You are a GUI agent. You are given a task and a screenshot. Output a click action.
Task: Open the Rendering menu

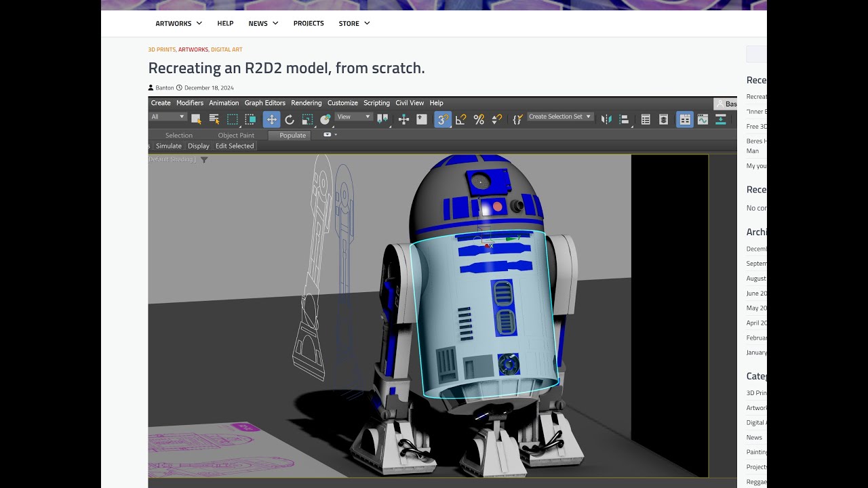307,103
